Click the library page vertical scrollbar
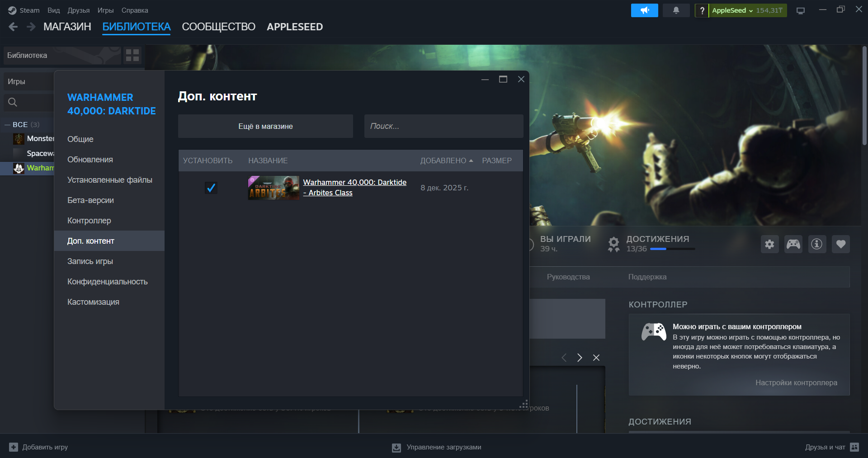This screenshot has height=458, width=868. pos(864,96)
